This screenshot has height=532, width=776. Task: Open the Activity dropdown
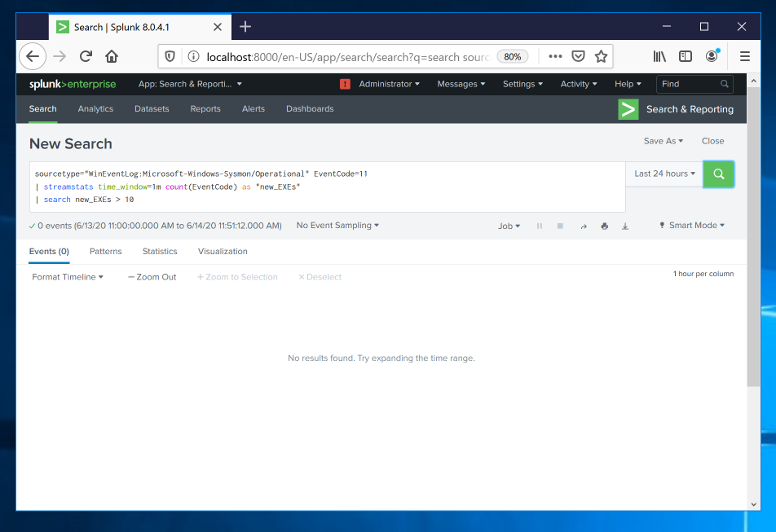(x=579, y=84)
